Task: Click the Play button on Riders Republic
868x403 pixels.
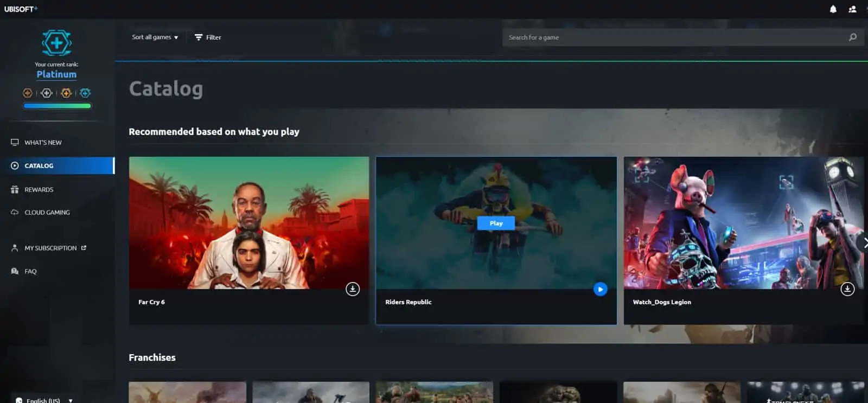Action: click(496, 223)
